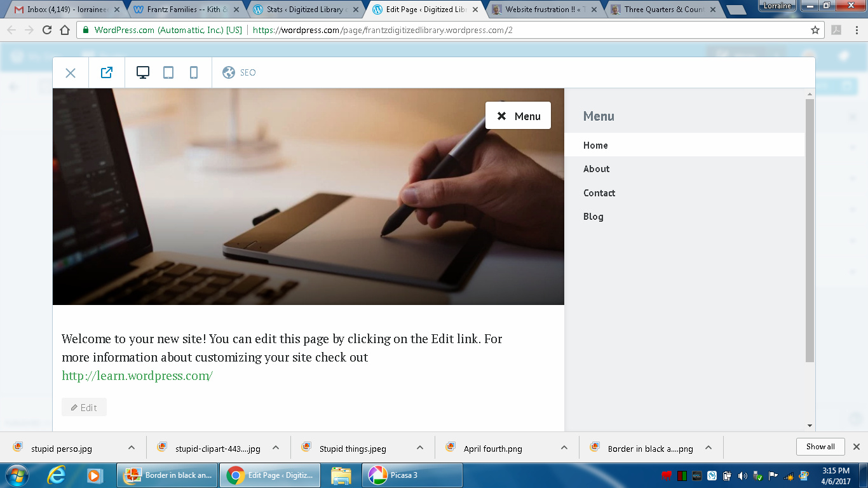Switch to phone preview icon
Screen dimensions: 868x488
(x=194, y=73)
